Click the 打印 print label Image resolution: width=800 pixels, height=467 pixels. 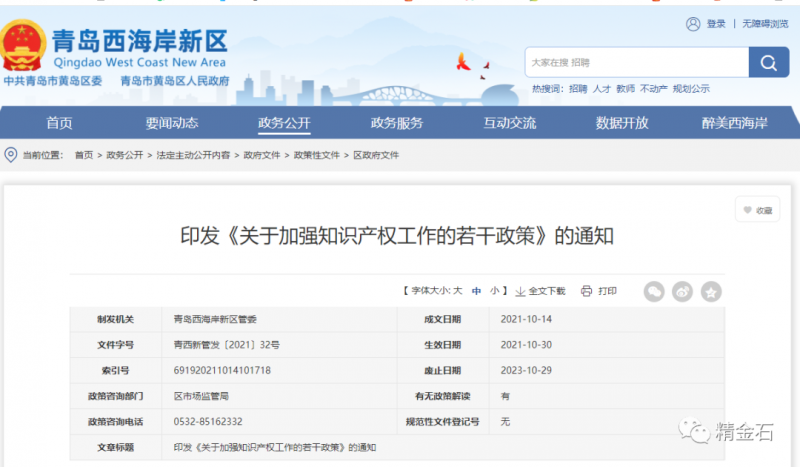pyautogui.click(x=607, y=291)
